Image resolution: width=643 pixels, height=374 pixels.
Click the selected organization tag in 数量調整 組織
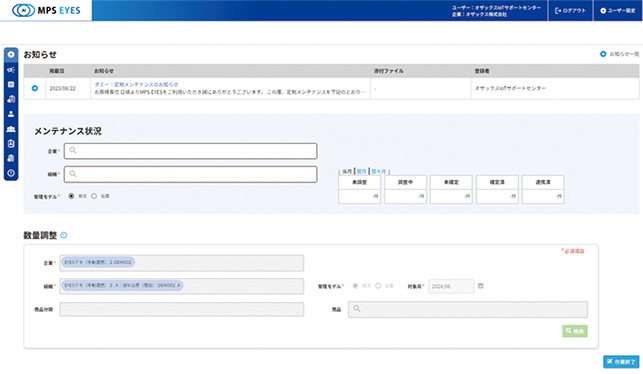(x=122, y=285)
